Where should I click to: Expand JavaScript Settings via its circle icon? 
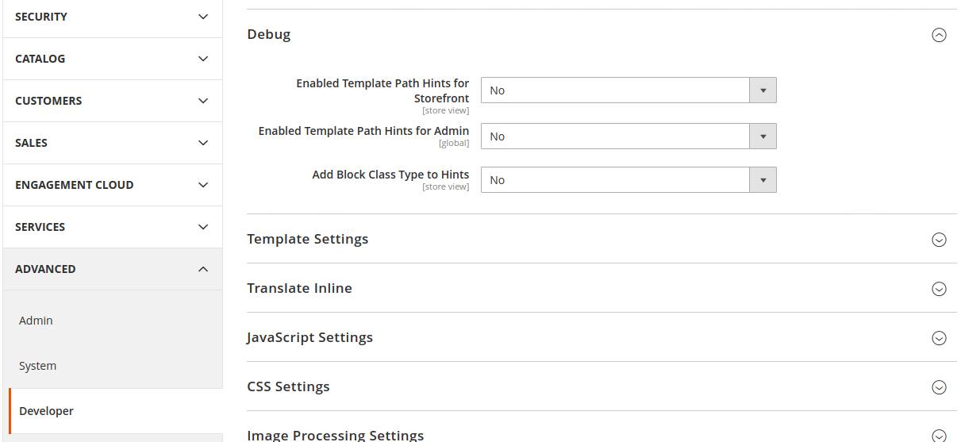(x=939, y=338)
